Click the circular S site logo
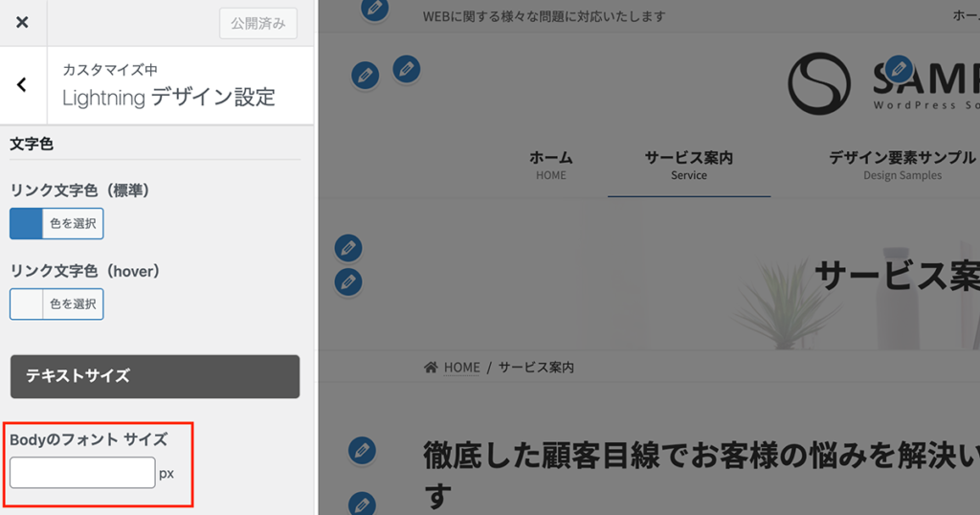The image size is (980, 515). coord(819,83)
